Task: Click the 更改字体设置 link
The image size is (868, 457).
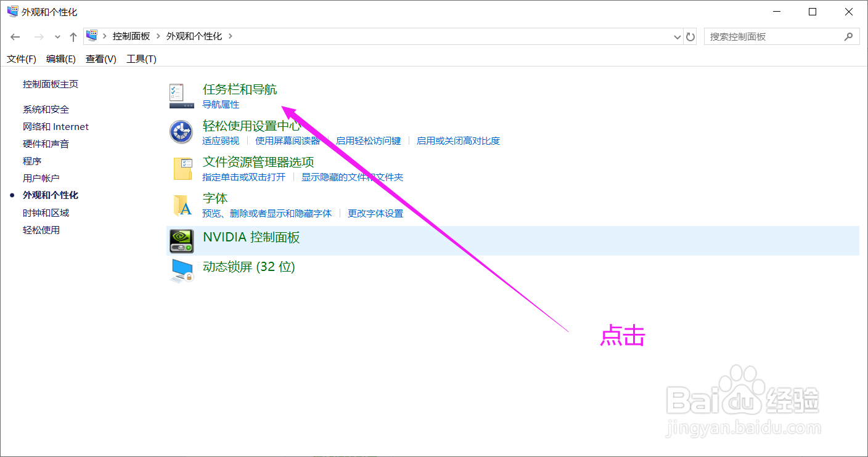Action: (375, 214)
